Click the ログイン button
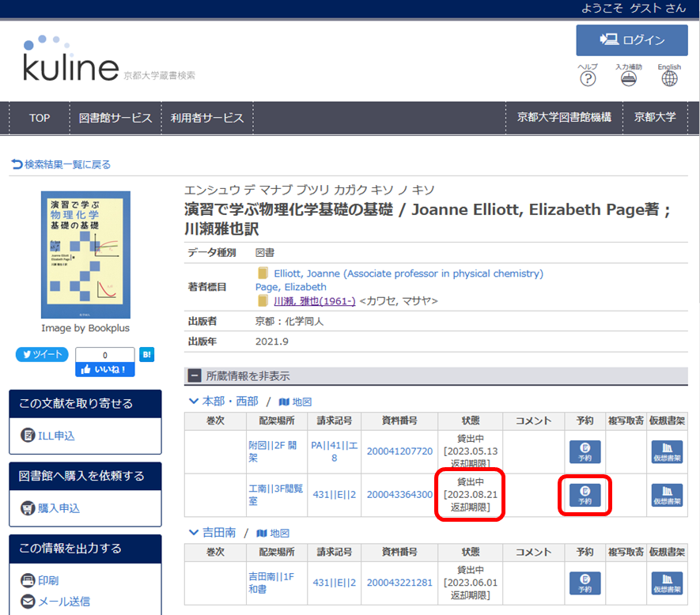This screenshot has height=615, width=700. (x=631, y=40)
